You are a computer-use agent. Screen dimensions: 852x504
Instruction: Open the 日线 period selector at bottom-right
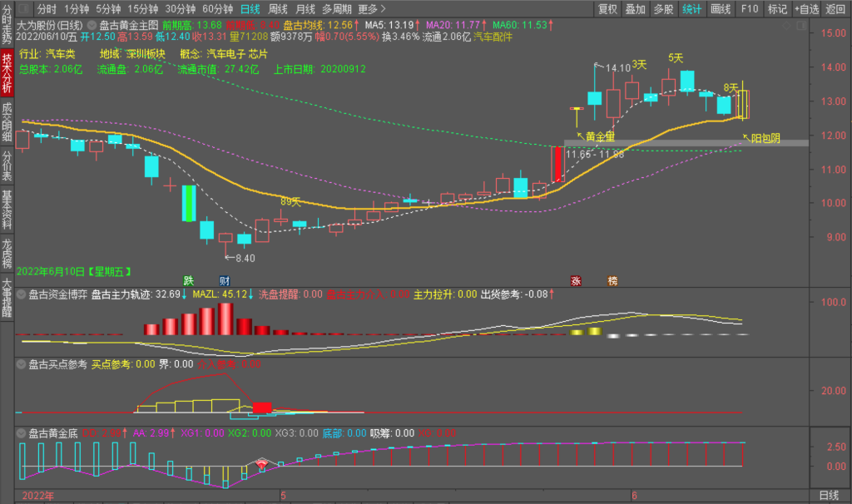(x=829, y=496)
